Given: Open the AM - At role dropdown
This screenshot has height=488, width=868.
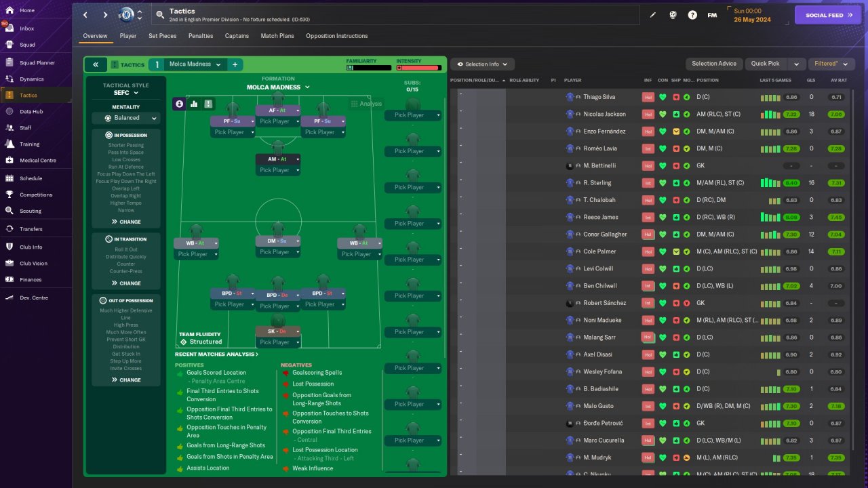Looking at the screenshot, I should (278, 159).
